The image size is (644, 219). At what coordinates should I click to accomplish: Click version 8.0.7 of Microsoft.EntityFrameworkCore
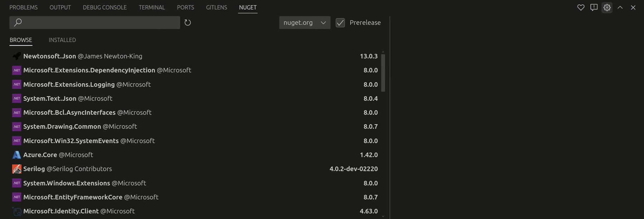[371, 197]
